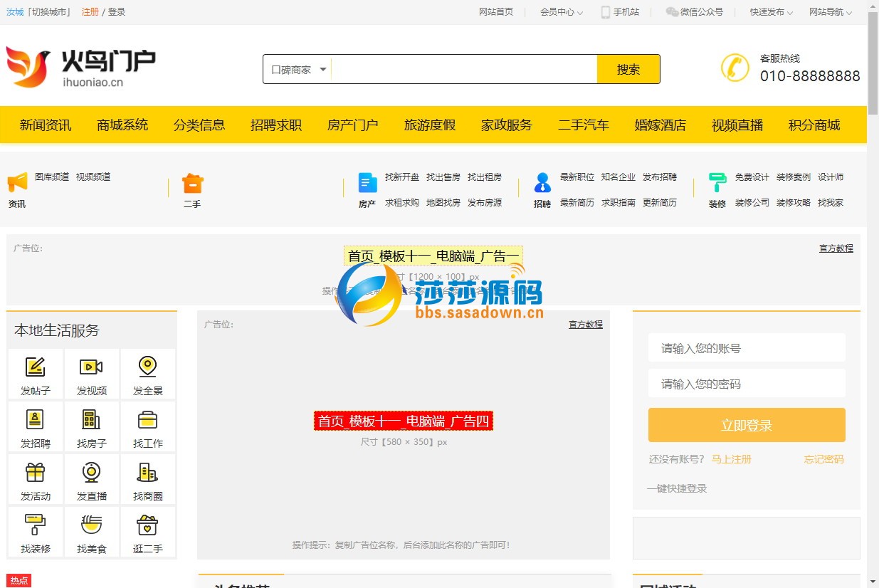This screenshot has width=879, height=588.
Task: Click the account 请输入您的账号 field
Action: tap(747, 348)
